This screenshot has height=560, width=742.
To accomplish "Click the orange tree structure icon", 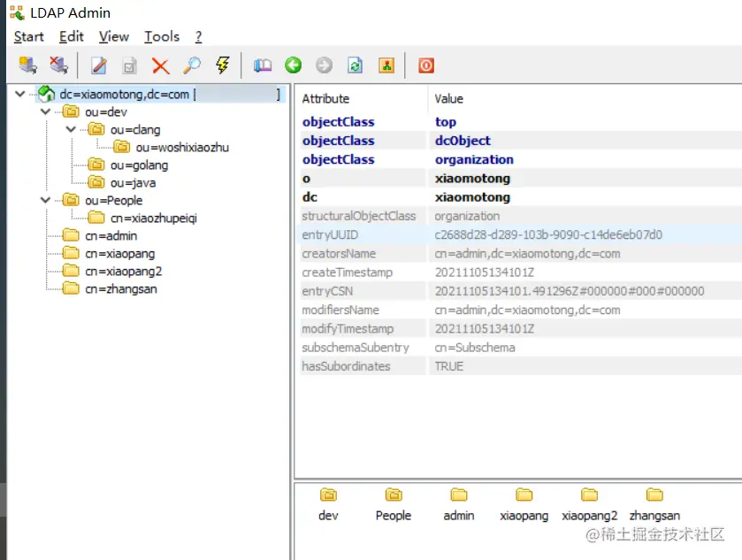I will pyautogui.click(x=386, y=65).
